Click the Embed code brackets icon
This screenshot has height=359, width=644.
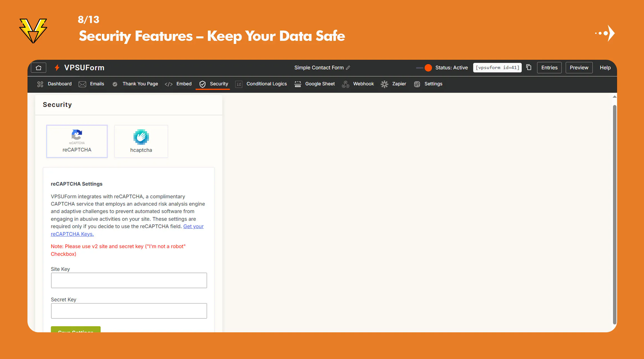[169, 84]
